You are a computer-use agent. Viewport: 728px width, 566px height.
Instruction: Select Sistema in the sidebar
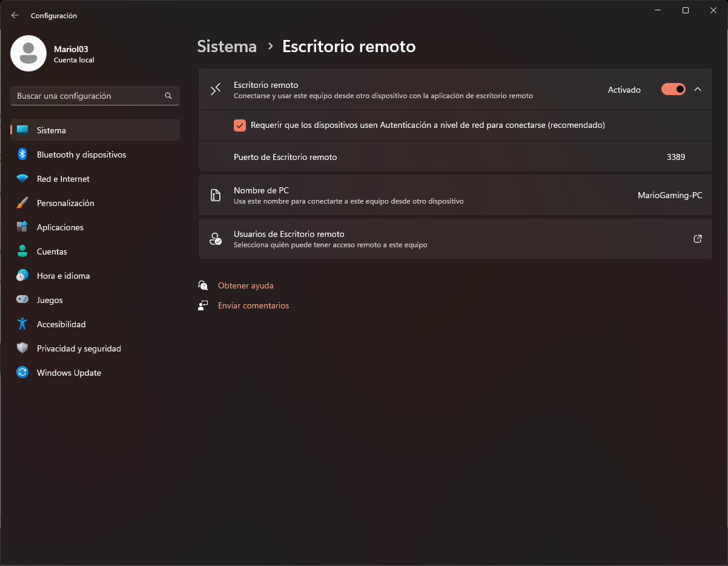tap(51, 130)
